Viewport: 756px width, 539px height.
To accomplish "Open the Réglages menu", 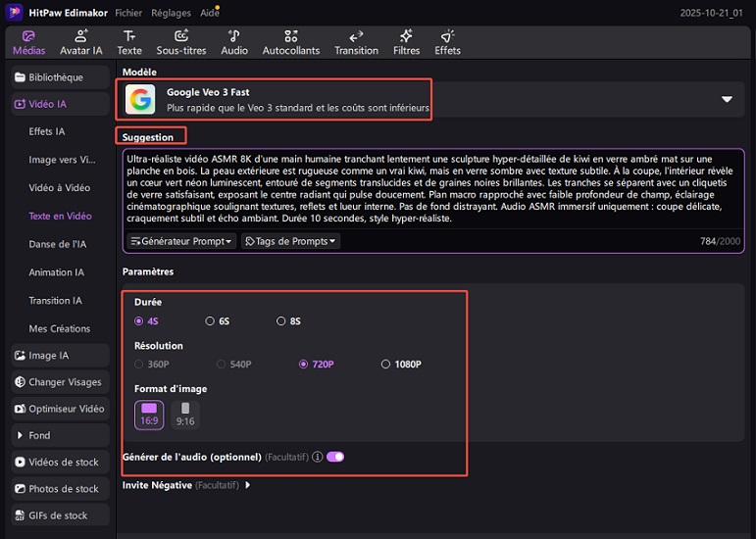I will point(172,13).
